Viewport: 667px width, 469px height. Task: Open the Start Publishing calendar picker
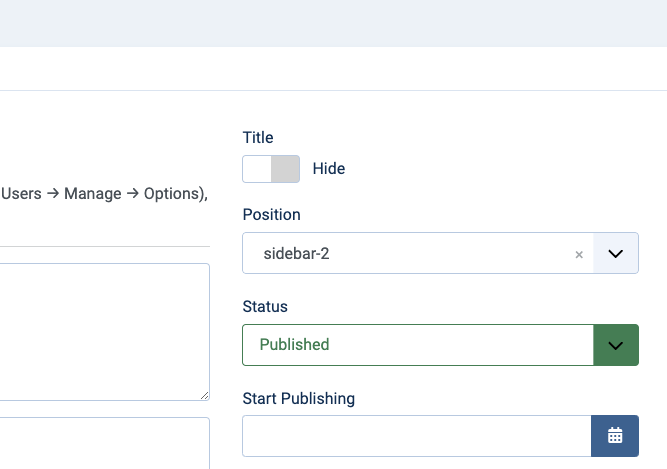[615, 436]
